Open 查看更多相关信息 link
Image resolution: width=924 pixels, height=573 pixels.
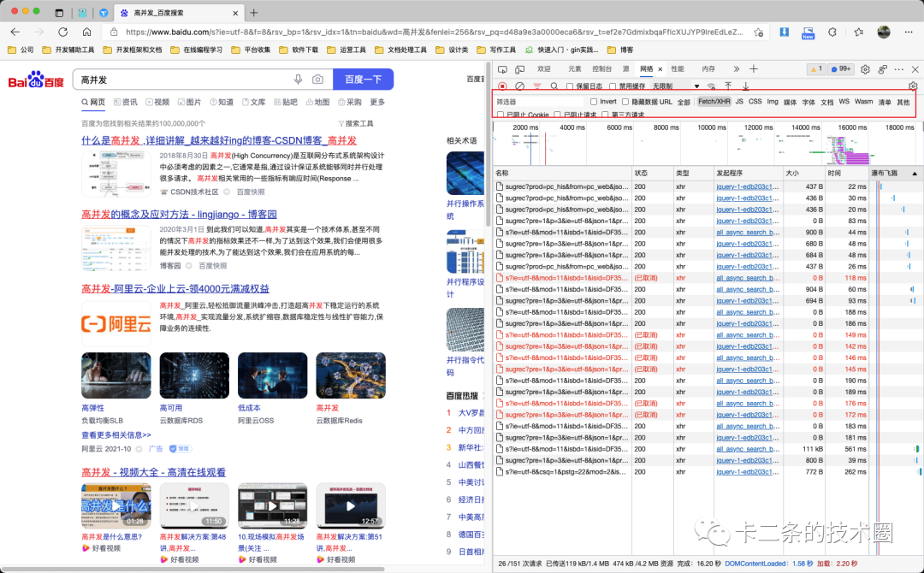[x=116, y=435]
